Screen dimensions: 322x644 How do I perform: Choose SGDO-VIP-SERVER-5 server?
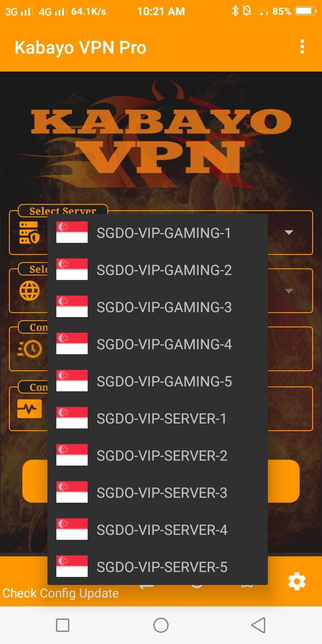(x=157, y=567)
